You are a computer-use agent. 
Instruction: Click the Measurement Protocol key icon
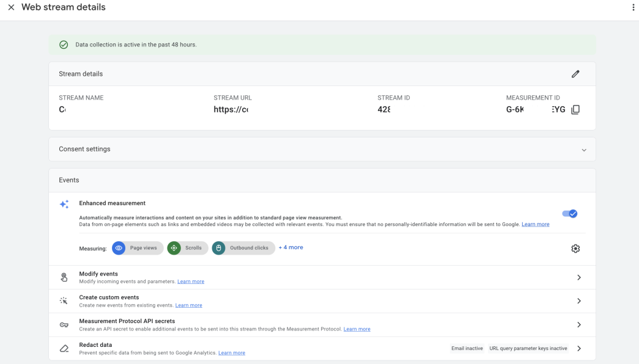(x=64, y=325)
